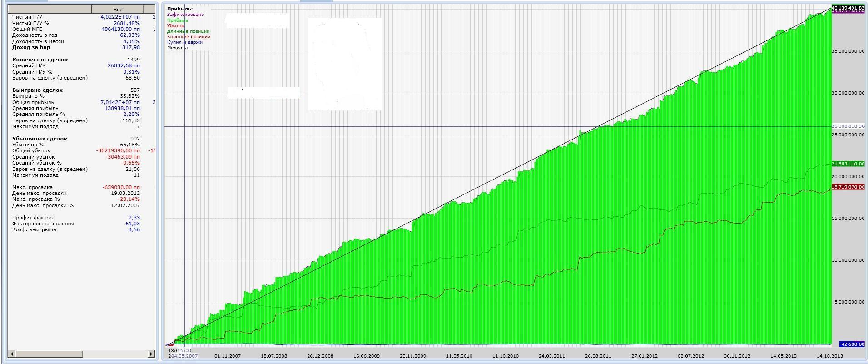The image size is (868, 364).
Task: Click the losing trades value '992'
Action: [x=135, y=139]
